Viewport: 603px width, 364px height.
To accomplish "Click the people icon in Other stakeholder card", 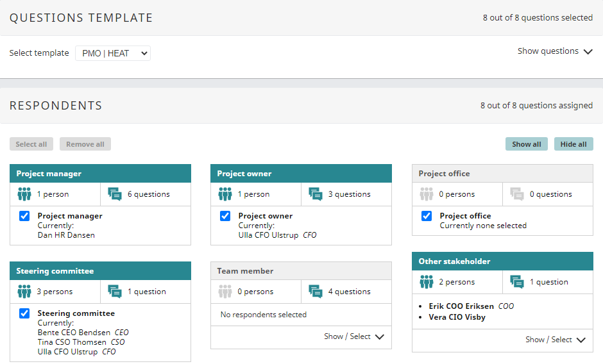I will click(x=427, y=282).
